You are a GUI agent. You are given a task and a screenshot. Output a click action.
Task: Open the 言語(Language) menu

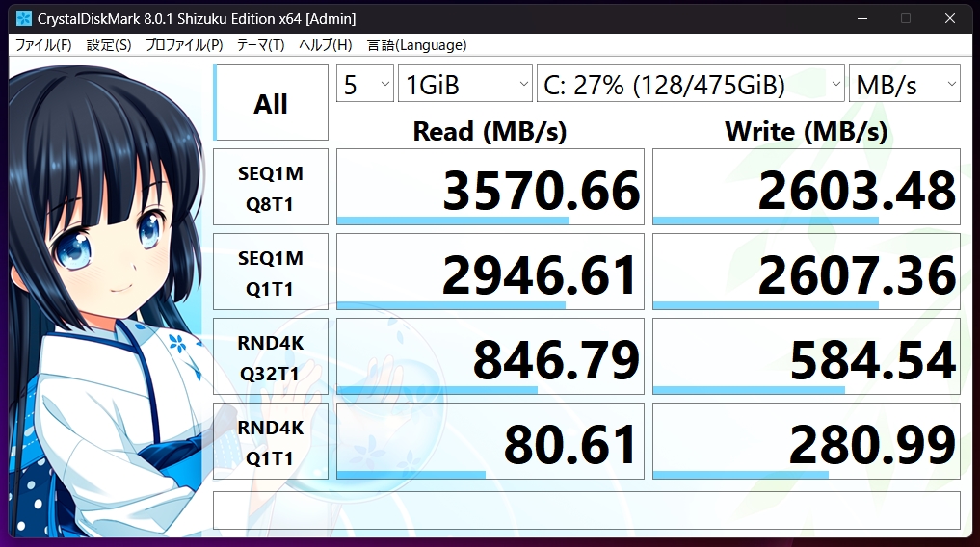[417, 45]
